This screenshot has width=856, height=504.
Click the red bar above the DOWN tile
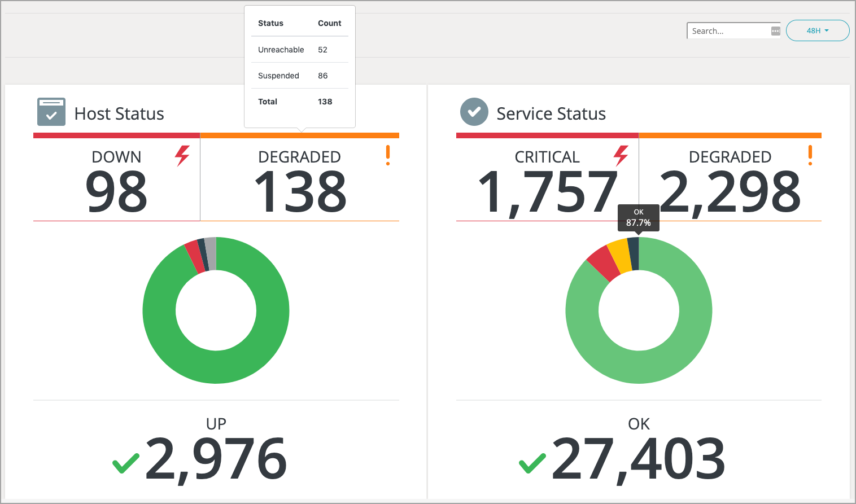pos(116,135)
